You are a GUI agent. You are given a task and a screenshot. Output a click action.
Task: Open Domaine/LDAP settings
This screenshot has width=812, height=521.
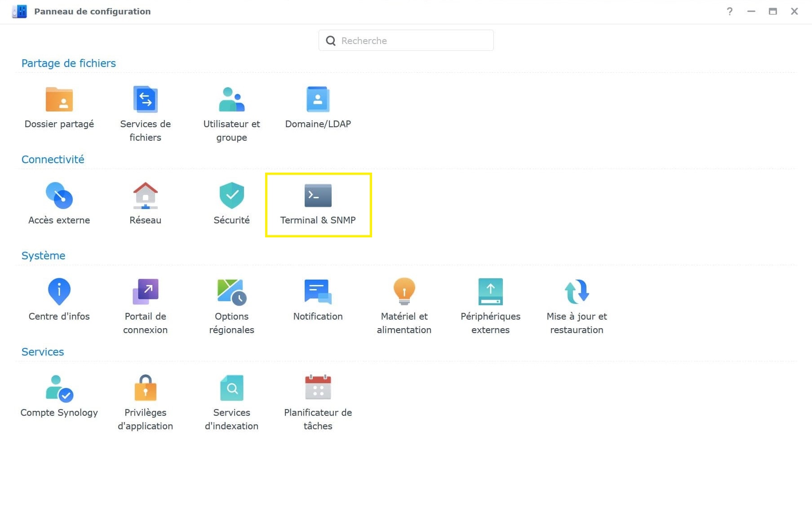tap(318, 99)
